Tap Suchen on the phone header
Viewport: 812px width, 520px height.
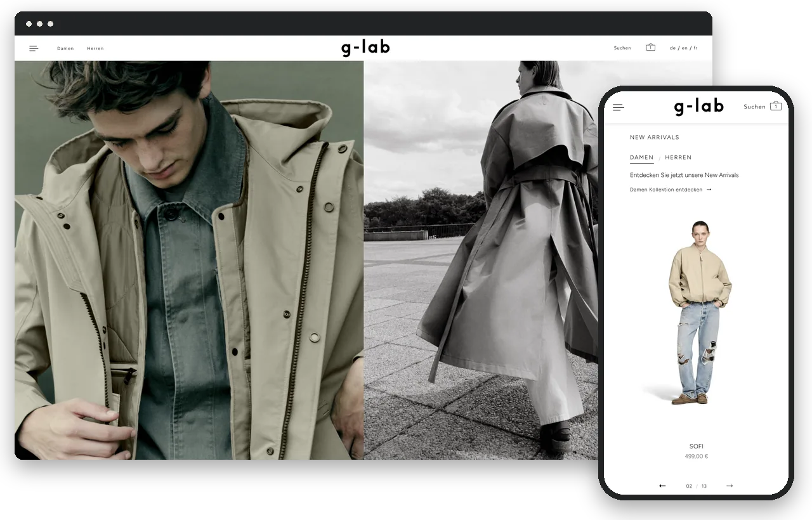tap(754, 107)
